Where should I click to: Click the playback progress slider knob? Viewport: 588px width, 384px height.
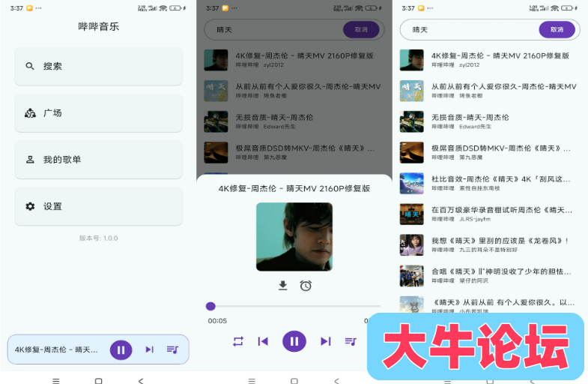(x=210, y=306)
